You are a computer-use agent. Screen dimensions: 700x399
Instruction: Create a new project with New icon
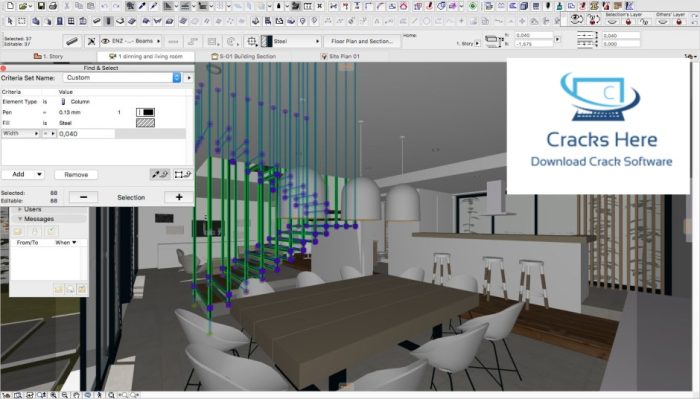pos(10,6)
